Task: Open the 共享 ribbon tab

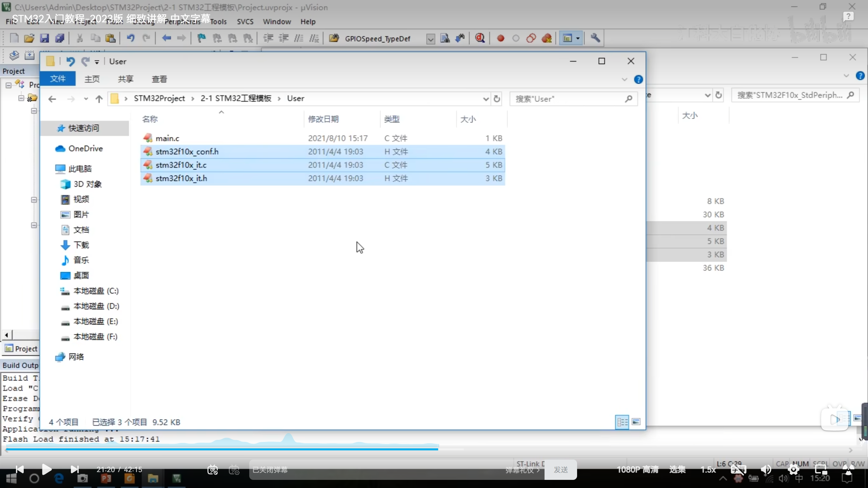Action: pos(125,79)
